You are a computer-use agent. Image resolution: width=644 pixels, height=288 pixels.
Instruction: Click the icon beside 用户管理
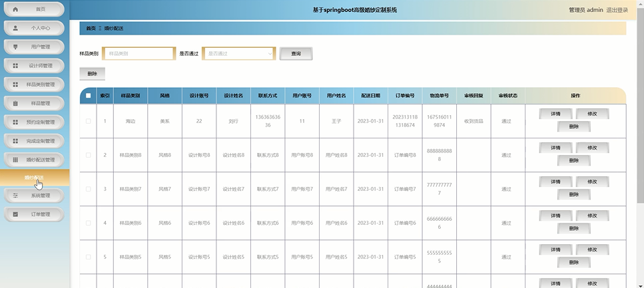click(15, 47)
